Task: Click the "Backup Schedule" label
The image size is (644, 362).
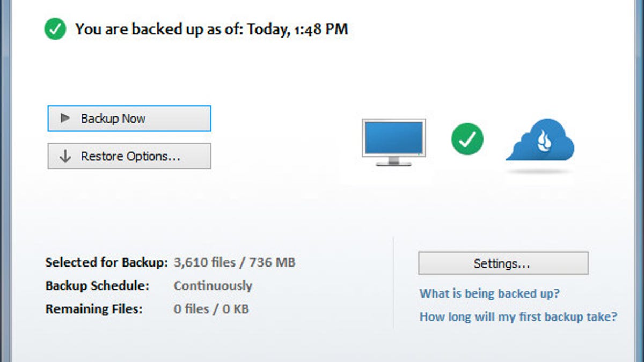Action: (97, 286)
